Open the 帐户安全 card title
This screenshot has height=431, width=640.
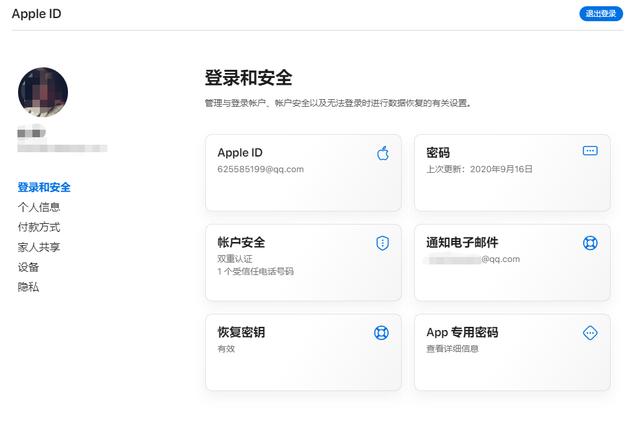(x=241, y=242)
